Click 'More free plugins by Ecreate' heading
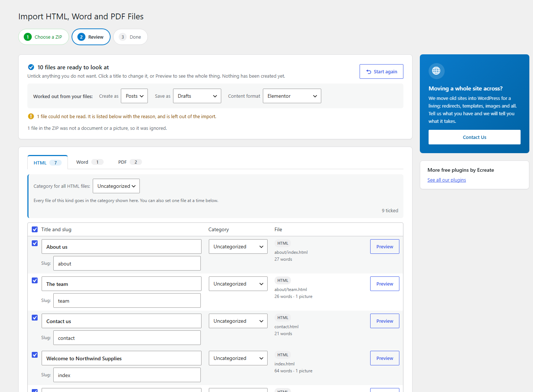The width and height of the screenshot is (533, 392). tap(461, 170)
